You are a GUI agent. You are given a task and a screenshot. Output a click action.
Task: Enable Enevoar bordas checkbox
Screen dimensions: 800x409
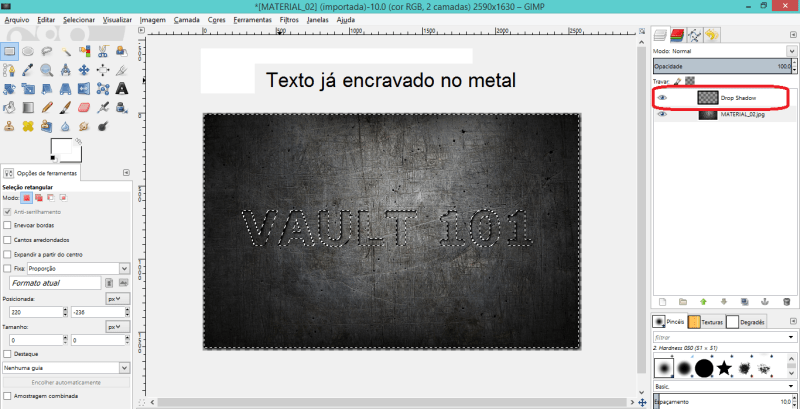(7, 225)
